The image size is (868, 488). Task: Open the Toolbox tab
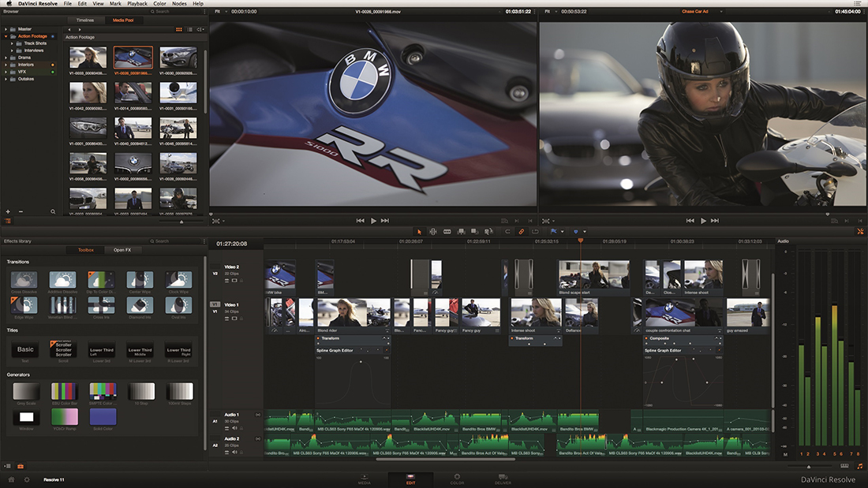(x=86, y=250)
